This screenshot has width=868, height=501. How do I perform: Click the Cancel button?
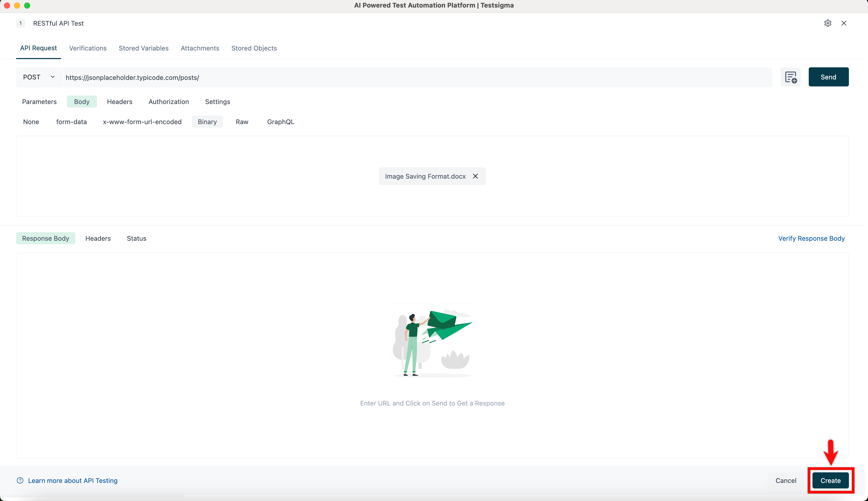click(786, 480)
